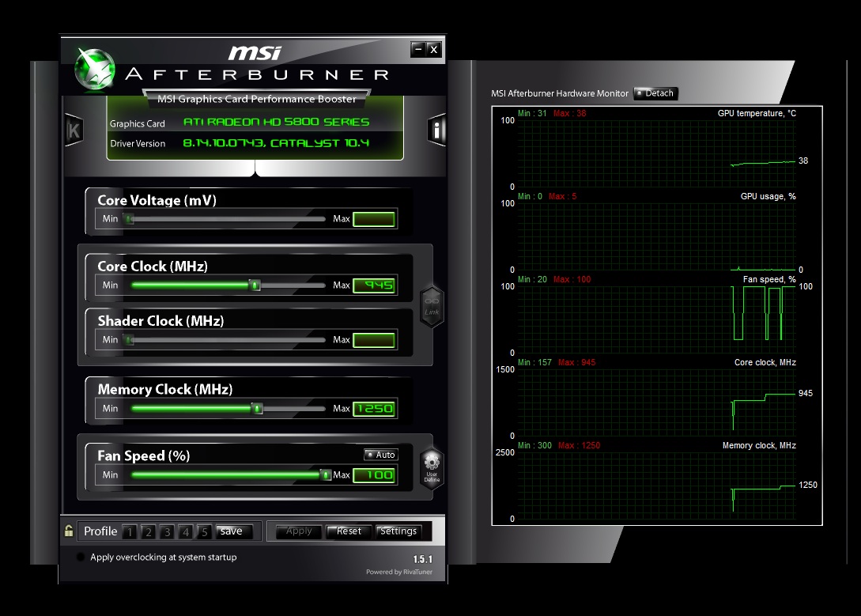Image resolution: width=861 pixels, height=616 pixels.
Task: Select profile slot 3
Action: point(167,531)
